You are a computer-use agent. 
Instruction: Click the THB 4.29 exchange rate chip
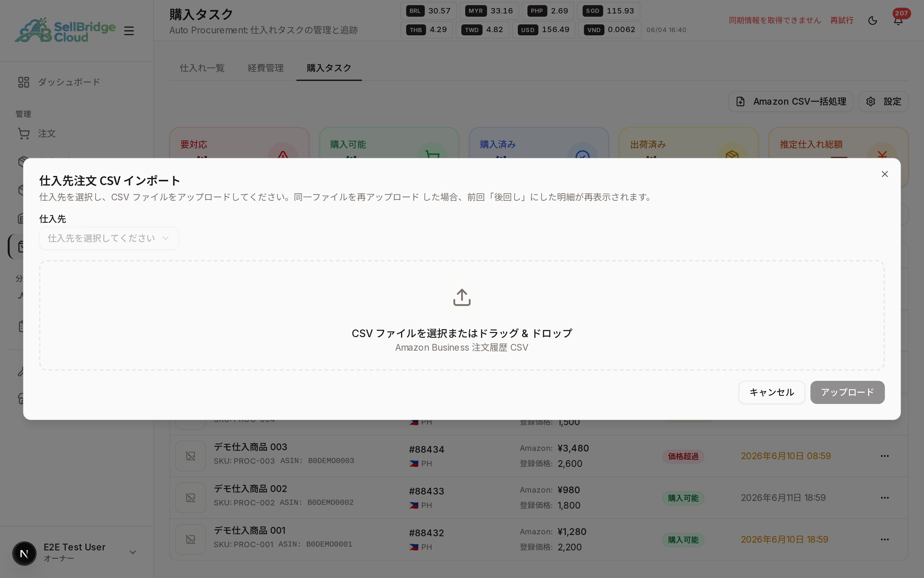(x=426, y=30)
